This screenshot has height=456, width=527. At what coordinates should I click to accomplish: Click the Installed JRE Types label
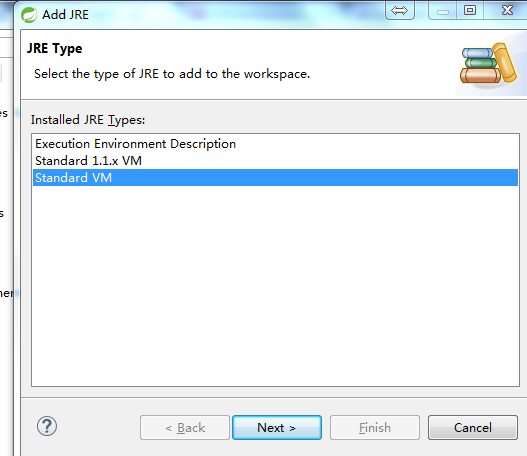pyautogui.click(x=88, y=120)
